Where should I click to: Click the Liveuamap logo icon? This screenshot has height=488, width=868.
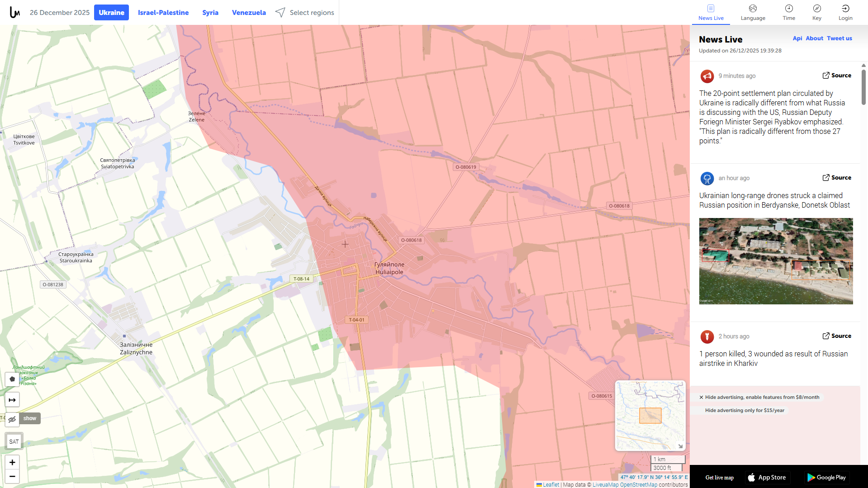click(x=15, y=12)
